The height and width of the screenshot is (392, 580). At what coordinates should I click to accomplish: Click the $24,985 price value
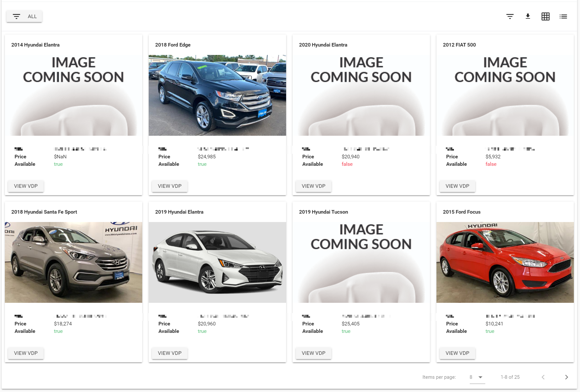click(x=207, y=157)
